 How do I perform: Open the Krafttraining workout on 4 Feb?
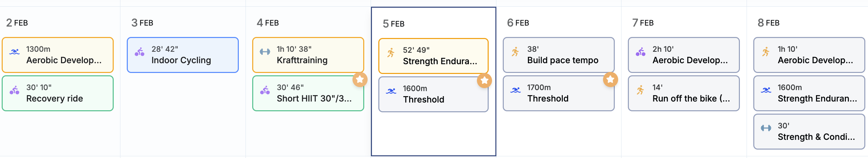308,55
